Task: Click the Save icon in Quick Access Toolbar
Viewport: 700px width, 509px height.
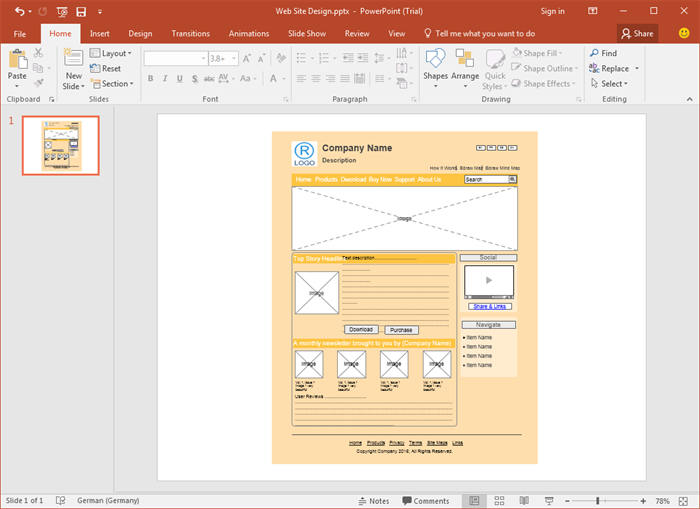Action: (81, 11)
